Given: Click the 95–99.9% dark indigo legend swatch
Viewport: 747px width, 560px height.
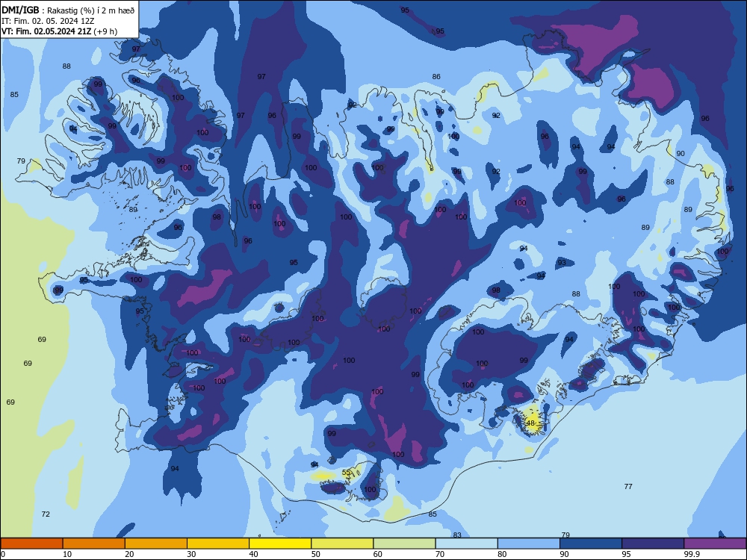Looking at the screenshot, I should (653, 544).
